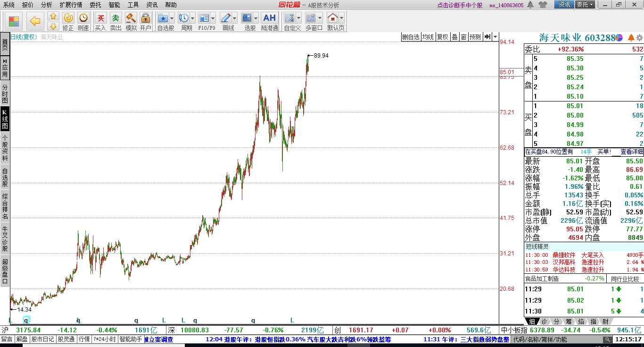Screen dimensions: 644x347
Task: Click the stock code search input field
Action: tap(557, 339)
